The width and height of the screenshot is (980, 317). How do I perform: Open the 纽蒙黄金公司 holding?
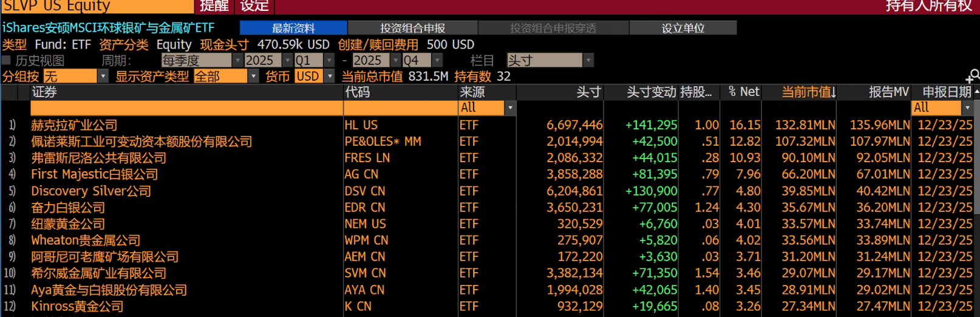68,223
